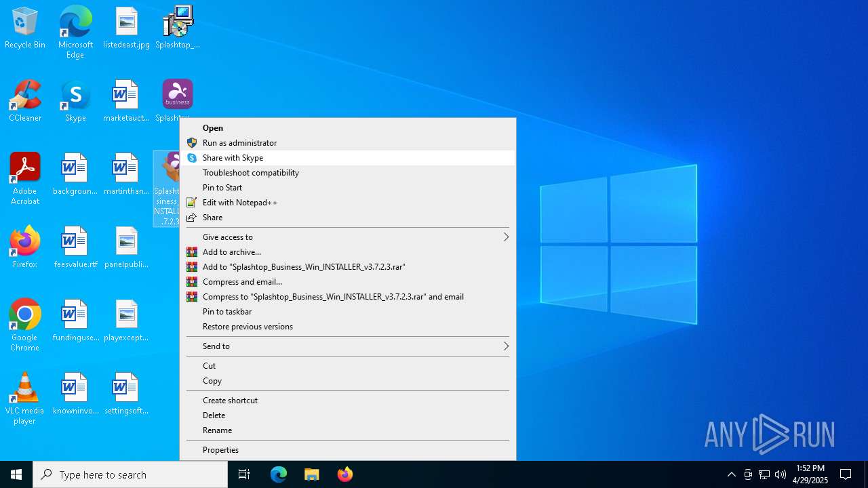This screenshot has width=868, height=488.
Task: Choose Add to archive...
Action: [x=348, y=252]
